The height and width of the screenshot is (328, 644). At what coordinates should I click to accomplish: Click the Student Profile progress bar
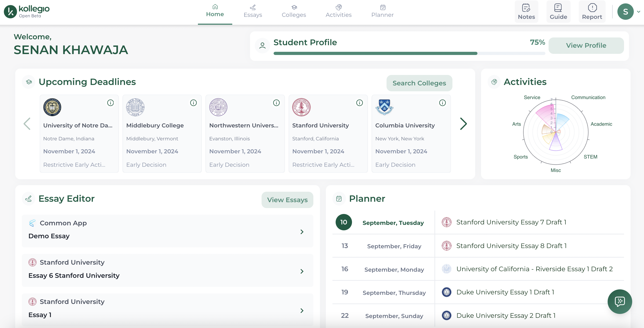[x=409, y=53]
